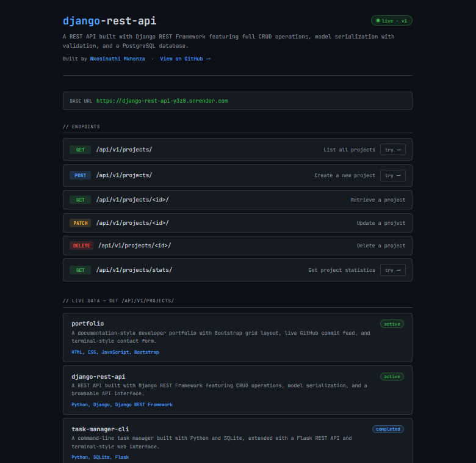Image resolution: width=476 pixels, height=463 pixels.
Task: Click the path text in the DELETE row
Action: coord(135,245)
